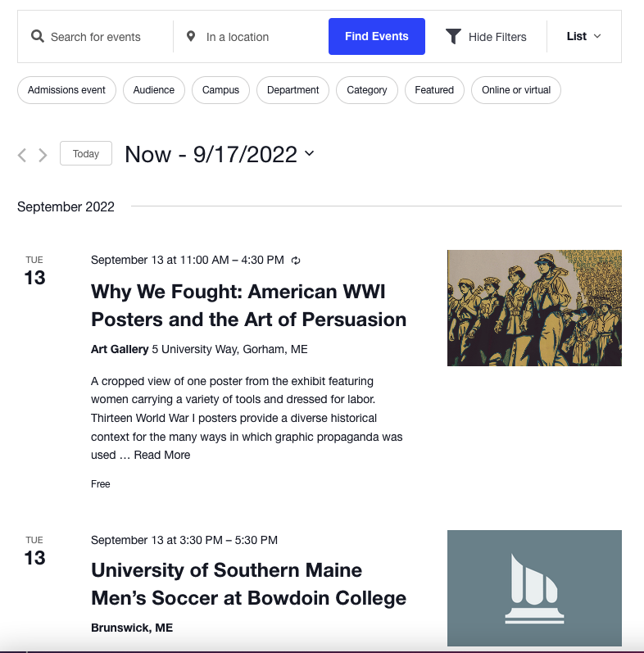Toggle the Featured filter
The width and height of the screenshot is (644, 653).
434,90
